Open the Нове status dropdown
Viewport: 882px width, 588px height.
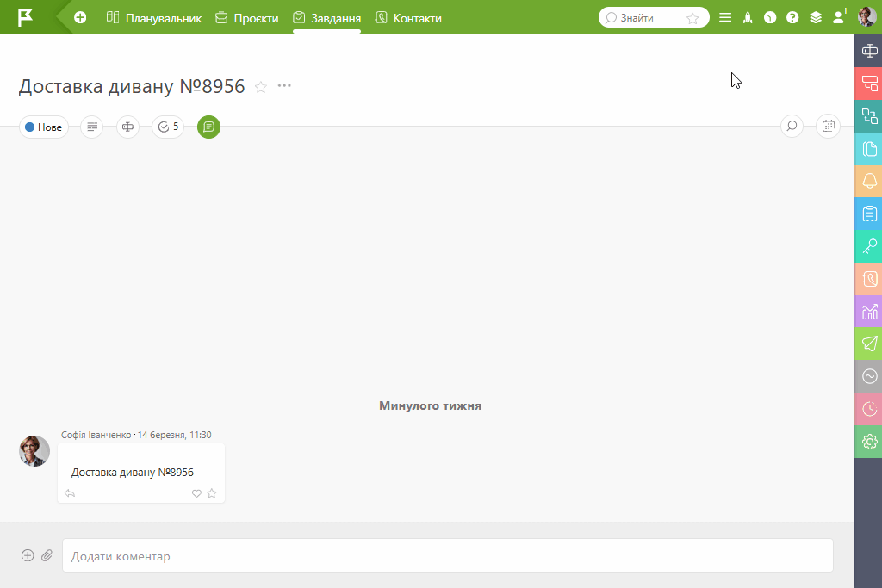tap(44, 127)
